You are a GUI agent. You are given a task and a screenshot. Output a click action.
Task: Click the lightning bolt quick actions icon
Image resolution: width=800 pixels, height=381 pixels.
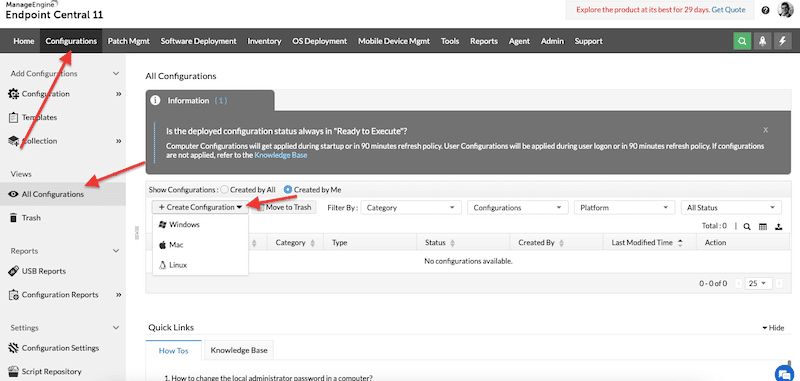point(783,41)
